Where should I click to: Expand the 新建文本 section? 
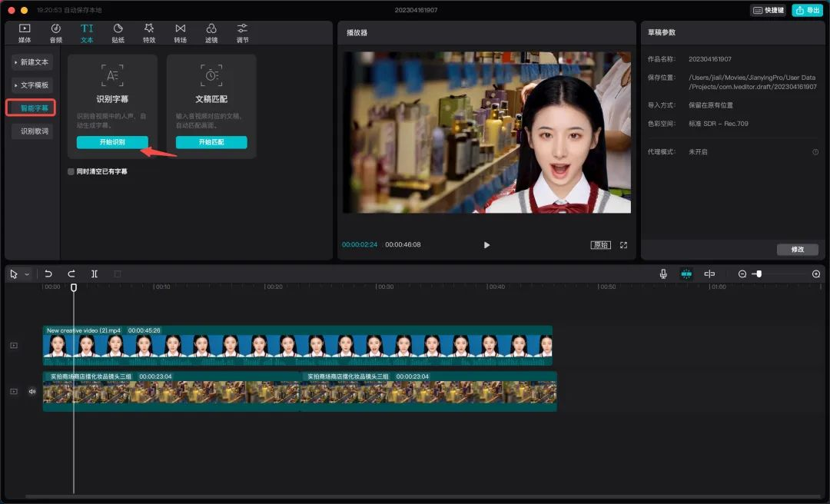[32, 62]
